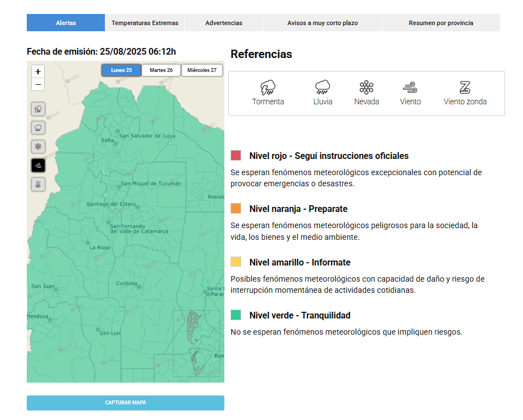
Task: Select the Lunes 25 forecast day
Action: tap(121, 70)
